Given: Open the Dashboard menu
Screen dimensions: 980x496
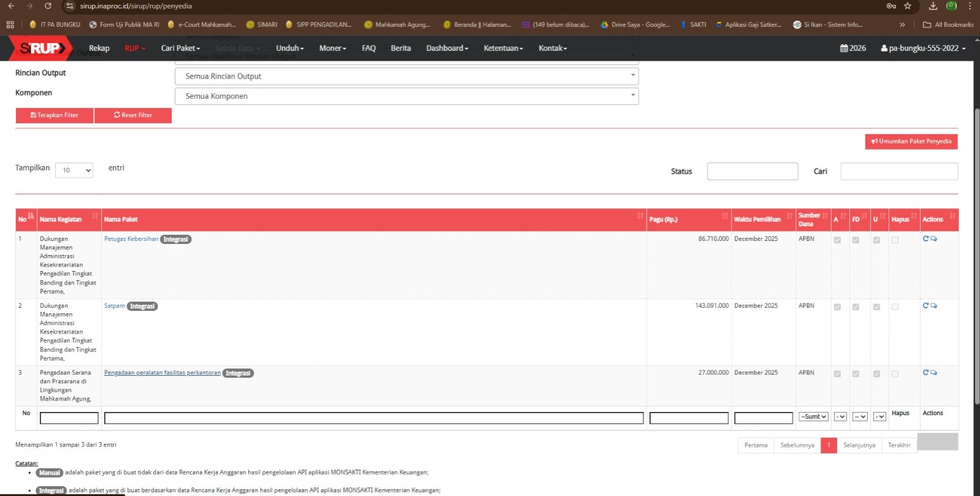Looking at the screenshot, I should 447,48.
